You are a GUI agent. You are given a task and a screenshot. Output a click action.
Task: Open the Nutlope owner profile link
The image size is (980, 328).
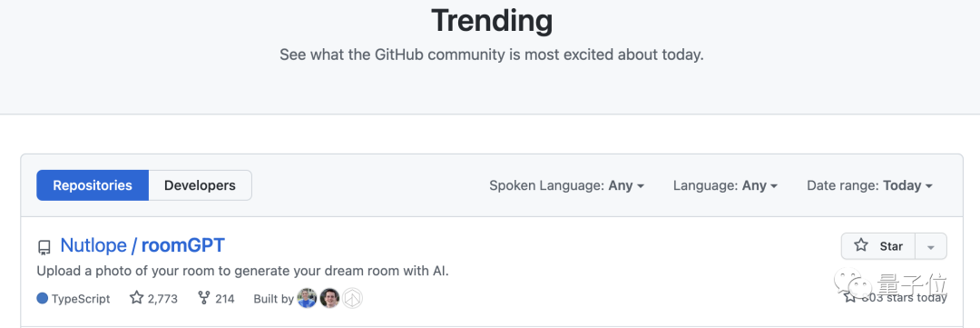point(93,245)
